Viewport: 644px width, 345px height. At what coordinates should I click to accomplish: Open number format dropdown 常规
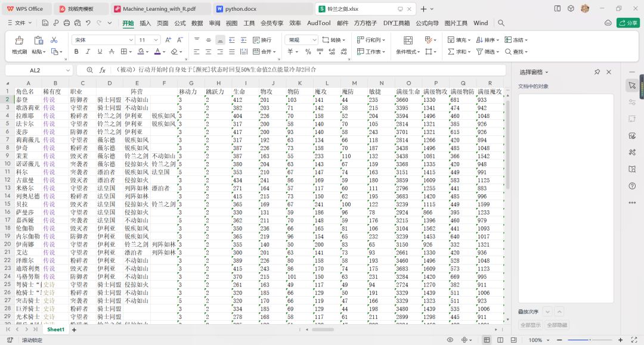314,40
